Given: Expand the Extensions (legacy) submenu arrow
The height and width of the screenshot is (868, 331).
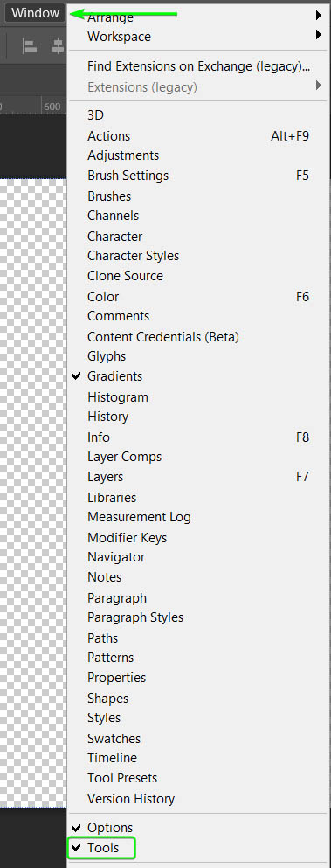Looking at the screenshot, I should (319, 86).
